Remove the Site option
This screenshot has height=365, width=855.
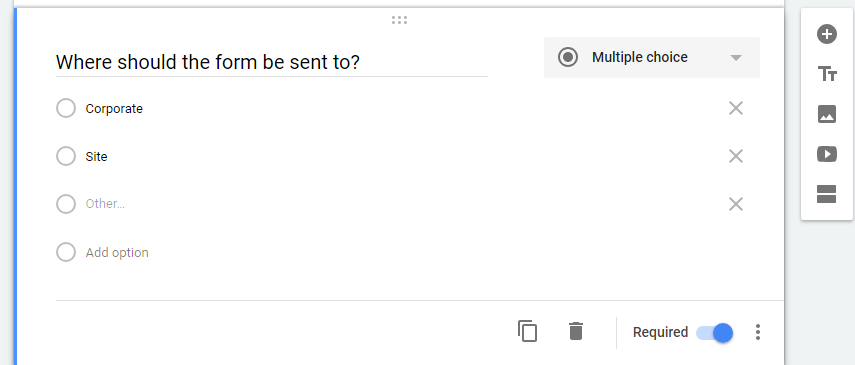click(x=736, y=157)
